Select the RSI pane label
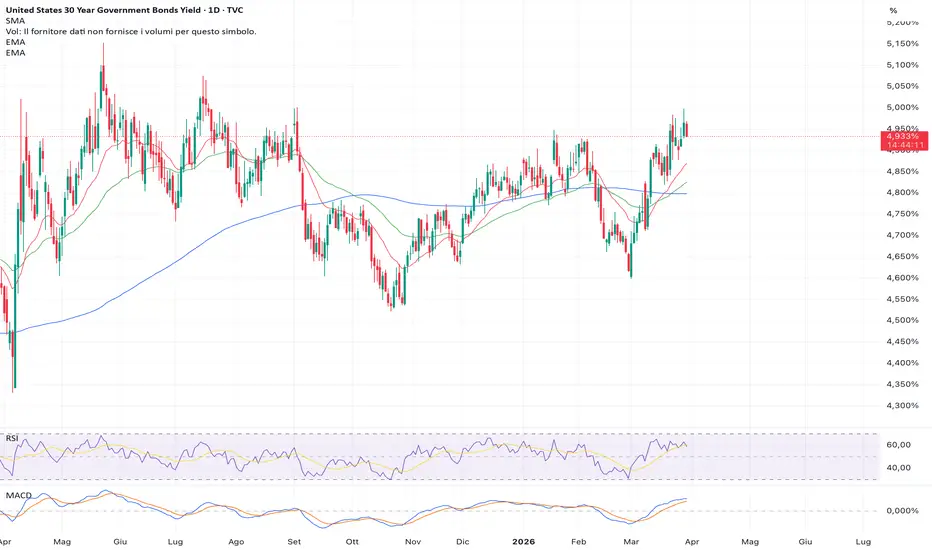The width and height of the screenshot is (932, 550). (12, 438)
